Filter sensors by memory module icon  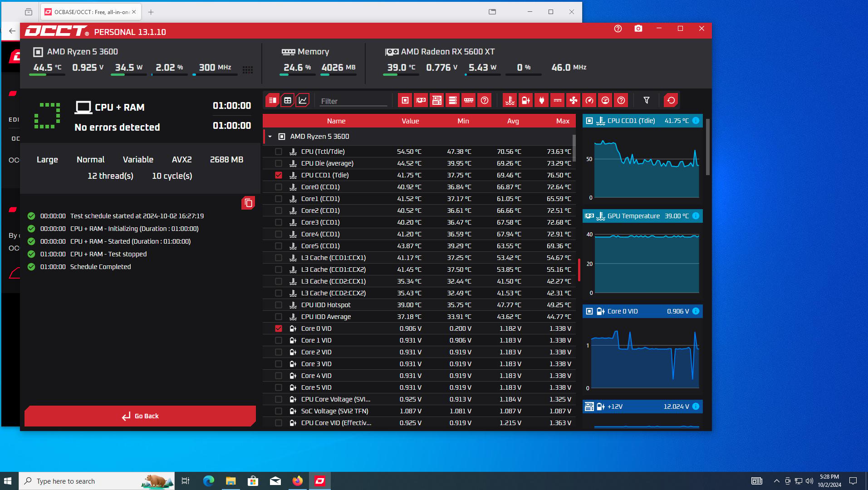tap(469, 100)
